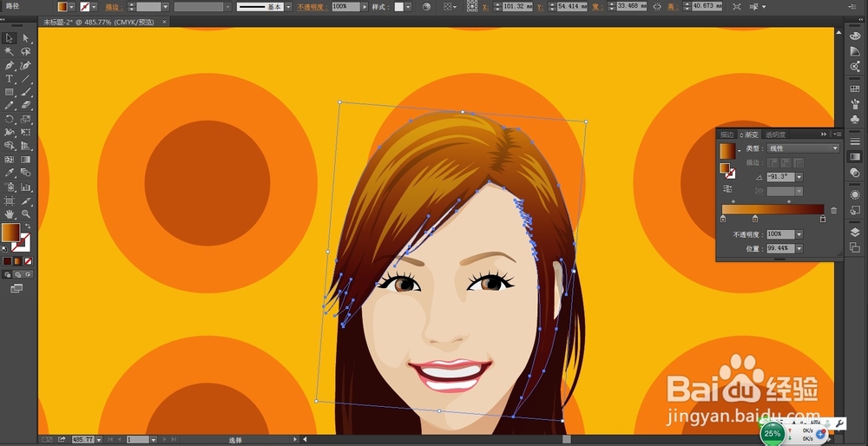Select the Type (T) tool

[9, 78]
